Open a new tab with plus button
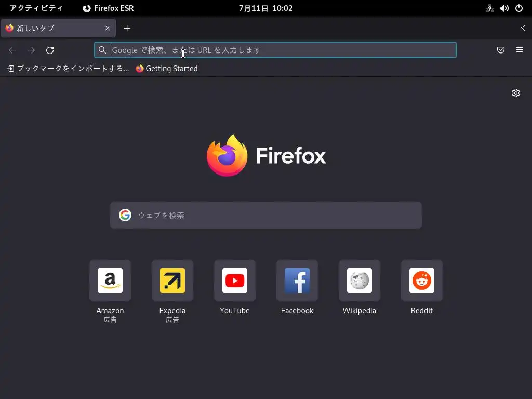 [127, 29]
